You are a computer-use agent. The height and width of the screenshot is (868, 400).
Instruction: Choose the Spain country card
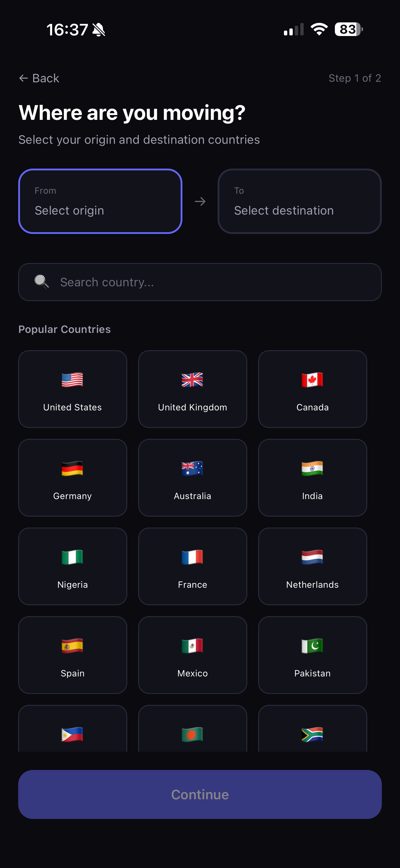pyautogui.click(x=72, y=655)
